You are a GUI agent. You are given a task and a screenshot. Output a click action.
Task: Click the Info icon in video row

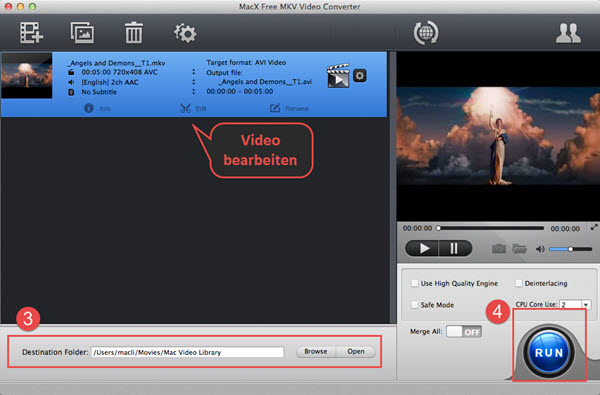(89, 108)
